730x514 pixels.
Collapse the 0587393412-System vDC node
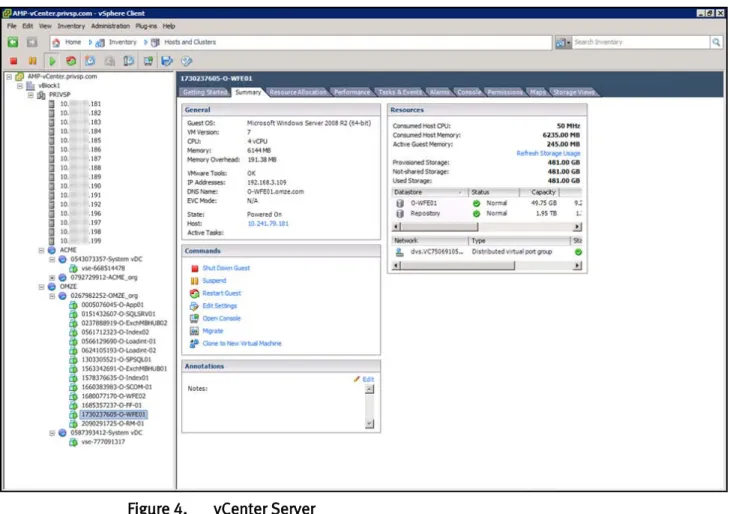[x=52, y=433]
